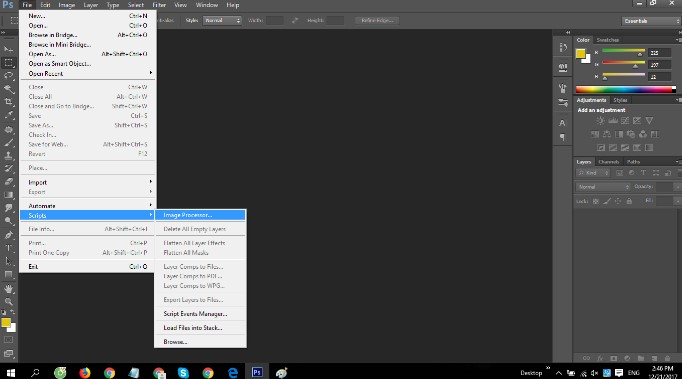Image resolution: width=682 pixels, height=379 pixels.
Task: Select the Magic Wand tool
Action: (8, 89)
